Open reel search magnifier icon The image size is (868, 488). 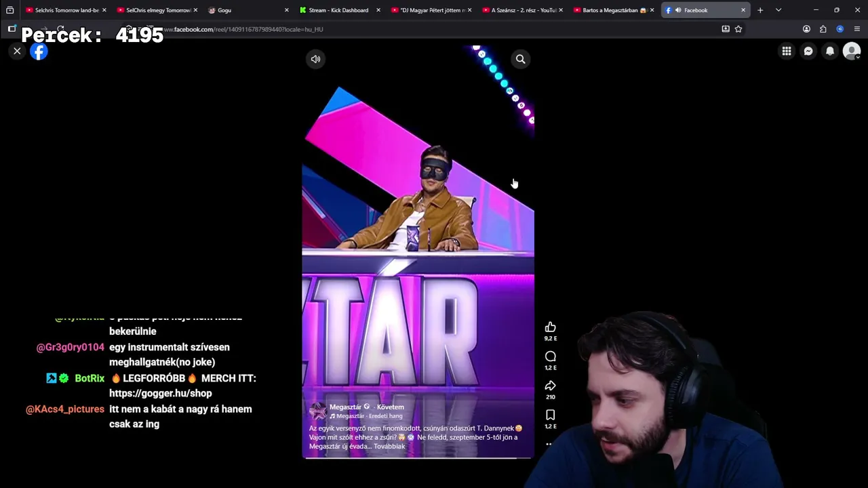(x=520, y=59)
